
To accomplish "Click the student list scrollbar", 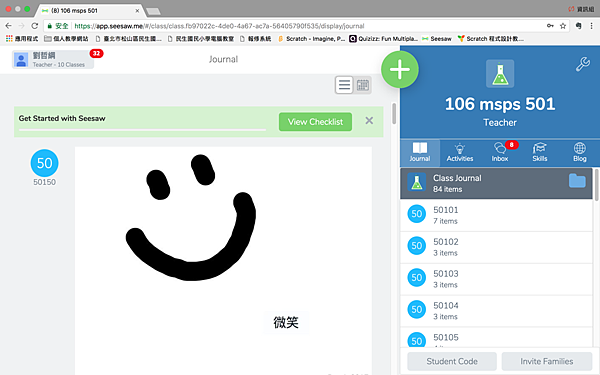I will (x=597, y=184).
